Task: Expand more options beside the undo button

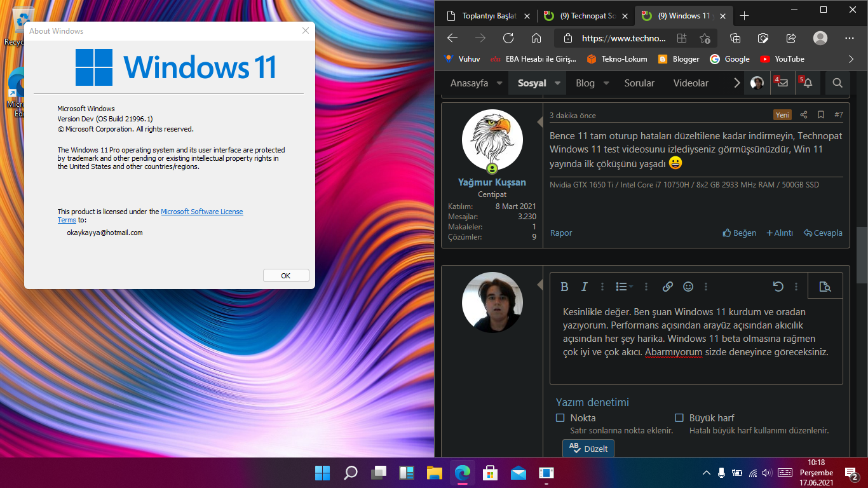Action: (796, 287)
